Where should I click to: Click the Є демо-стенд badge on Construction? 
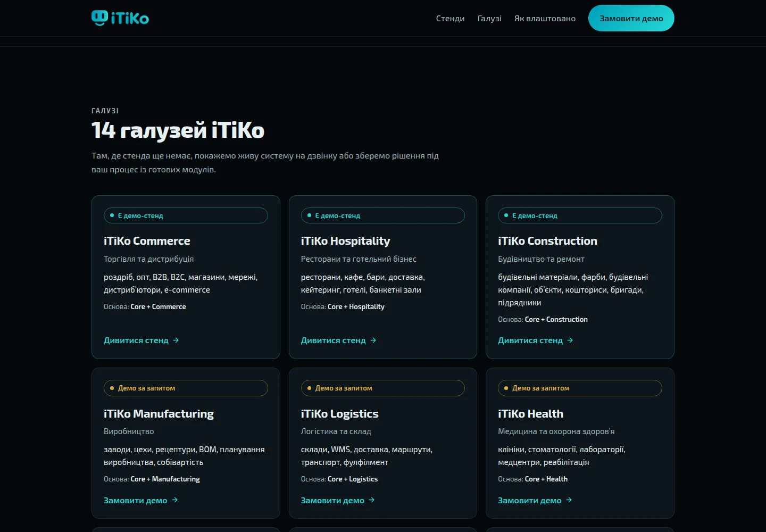point(580,215)
